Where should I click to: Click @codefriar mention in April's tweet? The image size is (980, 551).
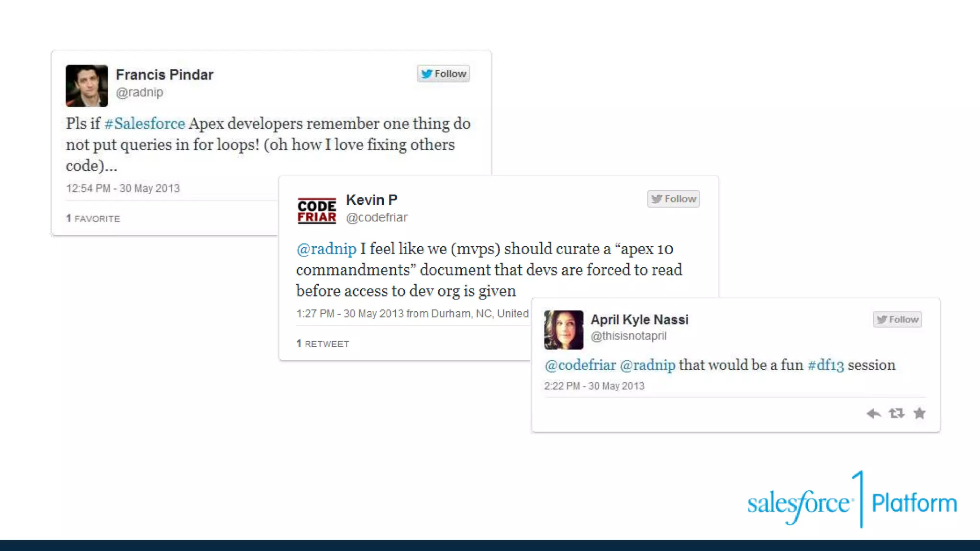pyautogui.click(x=580, y=365)
